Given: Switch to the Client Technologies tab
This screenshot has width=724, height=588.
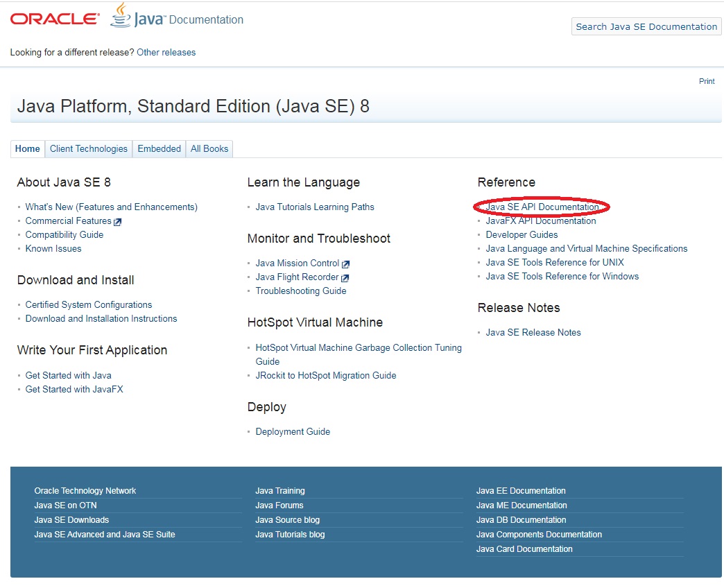Looking at the screenshot, I should [x=89, y=149].
